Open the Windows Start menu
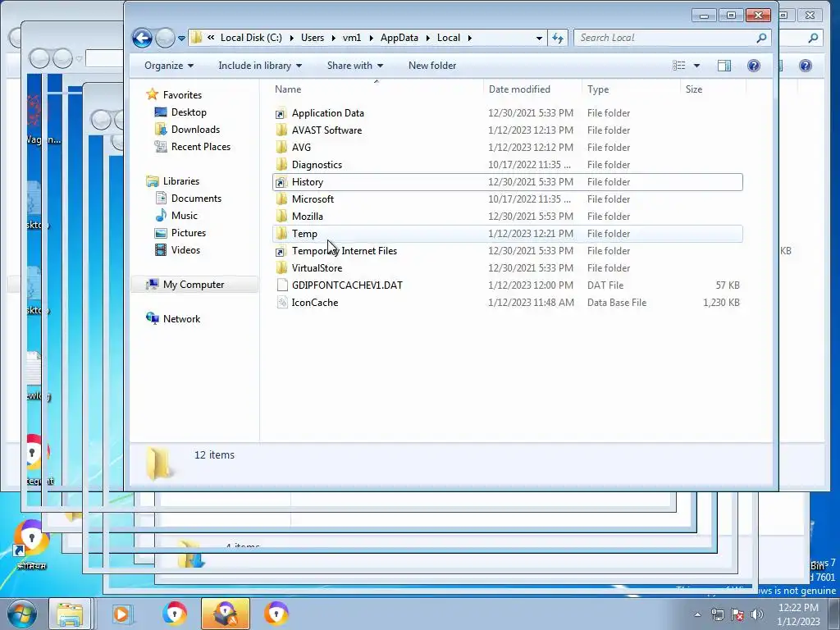 pyautogui.click(x=21, y=614)
